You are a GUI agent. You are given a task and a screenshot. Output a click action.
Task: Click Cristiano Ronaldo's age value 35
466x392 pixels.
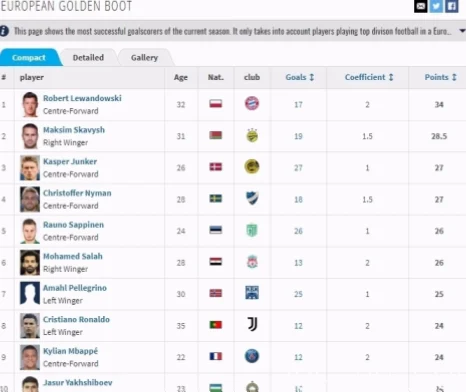[x=181, y=326]
